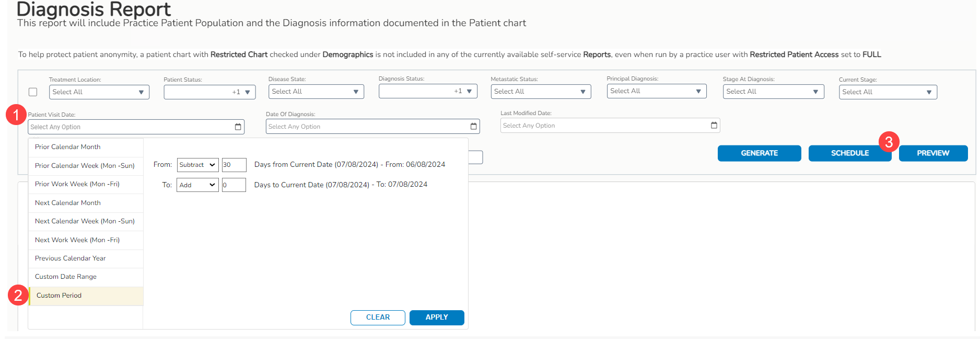The width and height of the screenshot is (980, 351).
Task: Open the Metastatic Status dropdown
Action: 540,92
